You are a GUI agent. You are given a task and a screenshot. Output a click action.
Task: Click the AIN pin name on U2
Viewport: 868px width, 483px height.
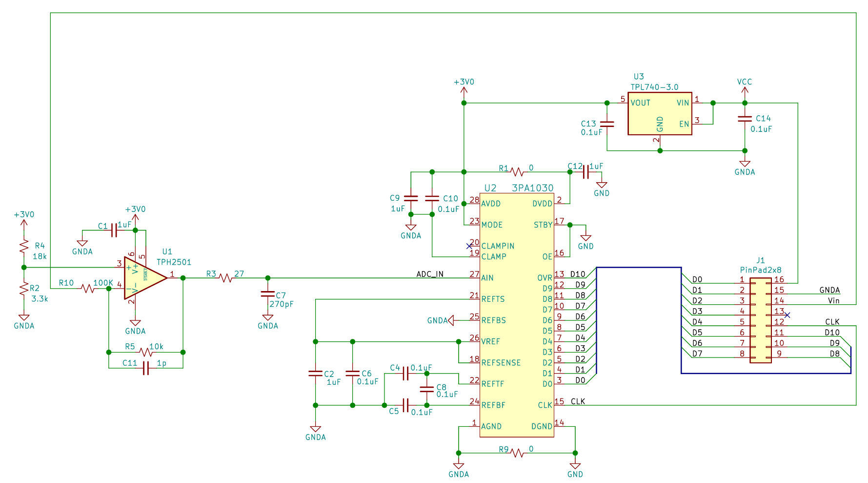click(487, 278)
